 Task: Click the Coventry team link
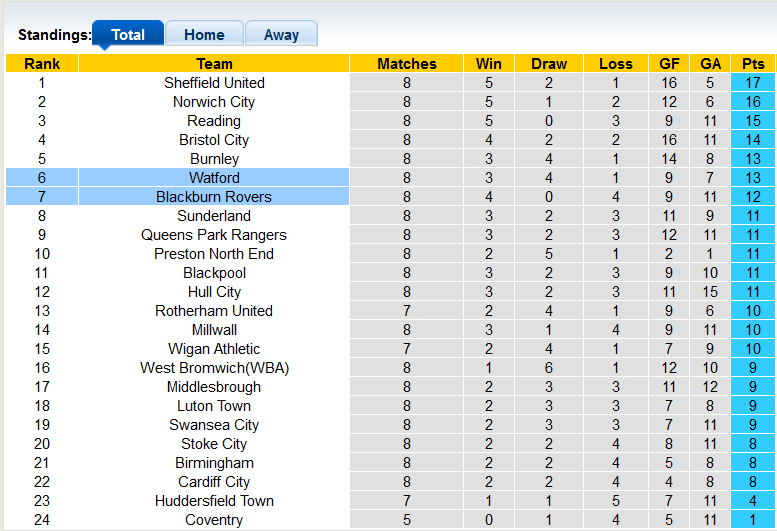pyautogui.click(x=214, y=520)
